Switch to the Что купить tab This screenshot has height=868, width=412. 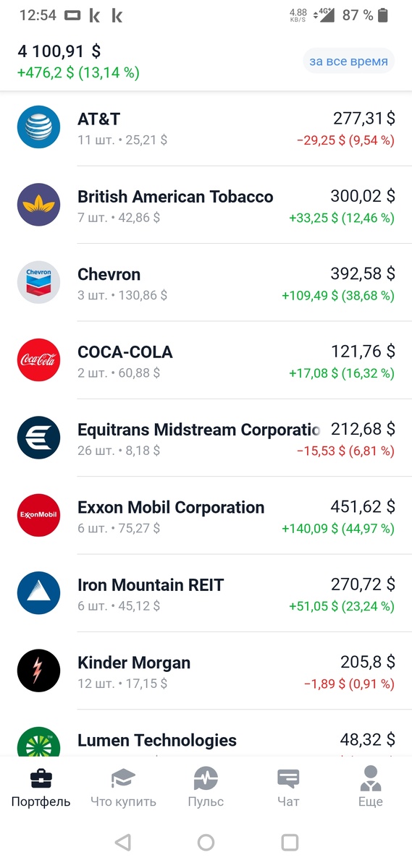(x=123, y=788)
